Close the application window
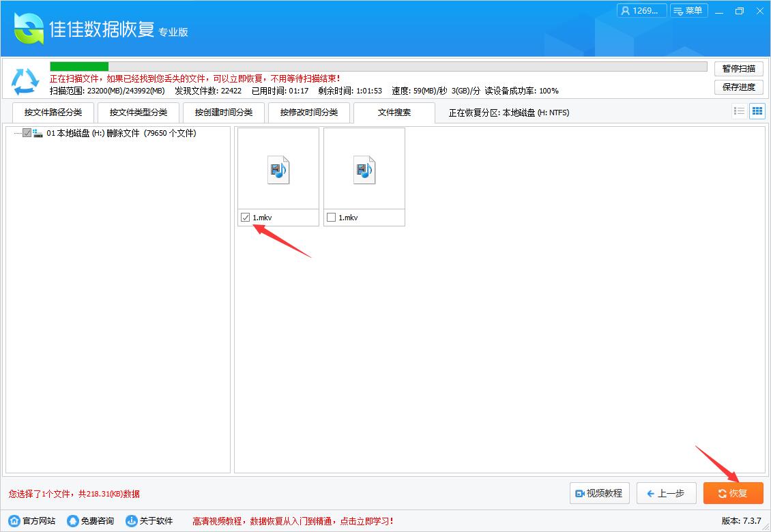771x532 pixels. tap(759, 11)
